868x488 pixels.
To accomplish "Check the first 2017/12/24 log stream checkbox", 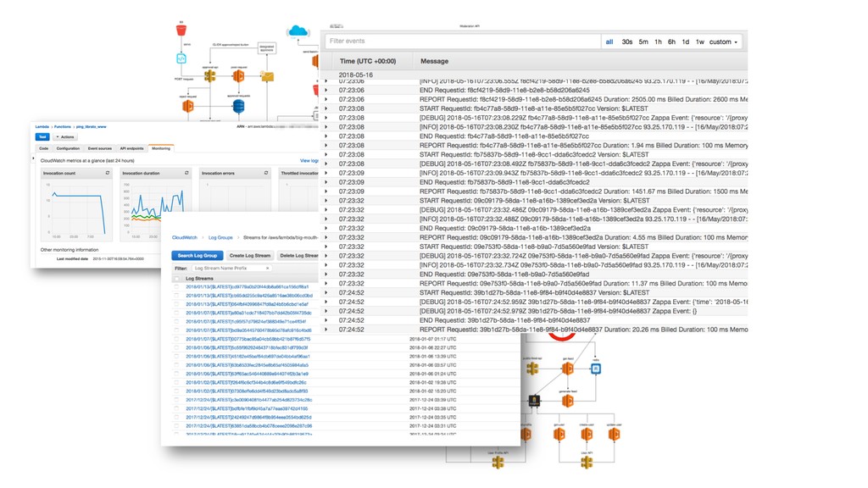I will (176, 400).
